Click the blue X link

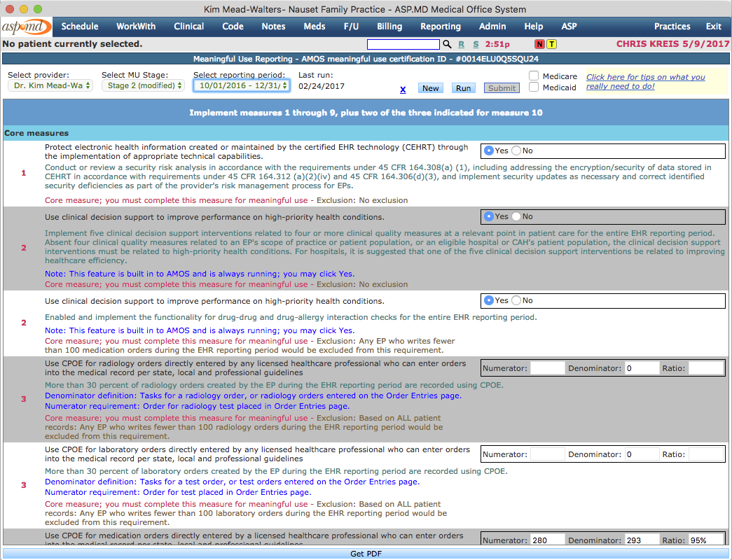[x=403, y=90]
